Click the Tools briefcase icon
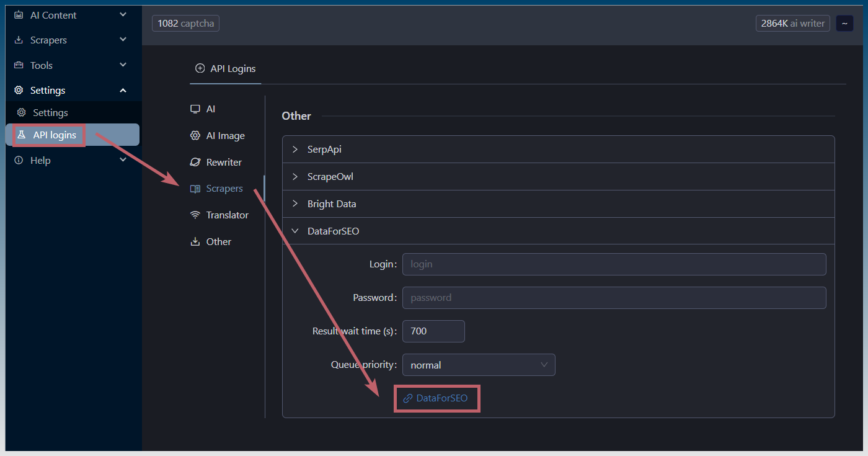The height and width of the screenshot is (456, 868). point(19,65)
